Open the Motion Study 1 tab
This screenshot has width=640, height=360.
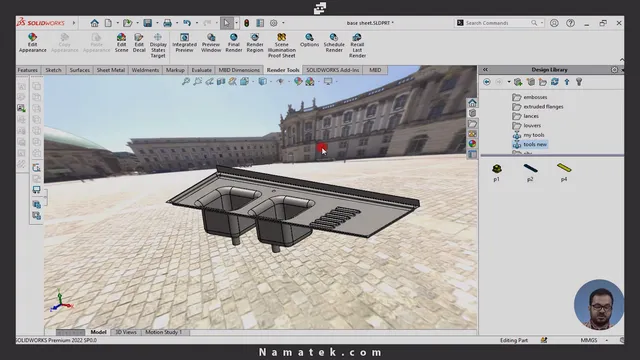(163, 332)
